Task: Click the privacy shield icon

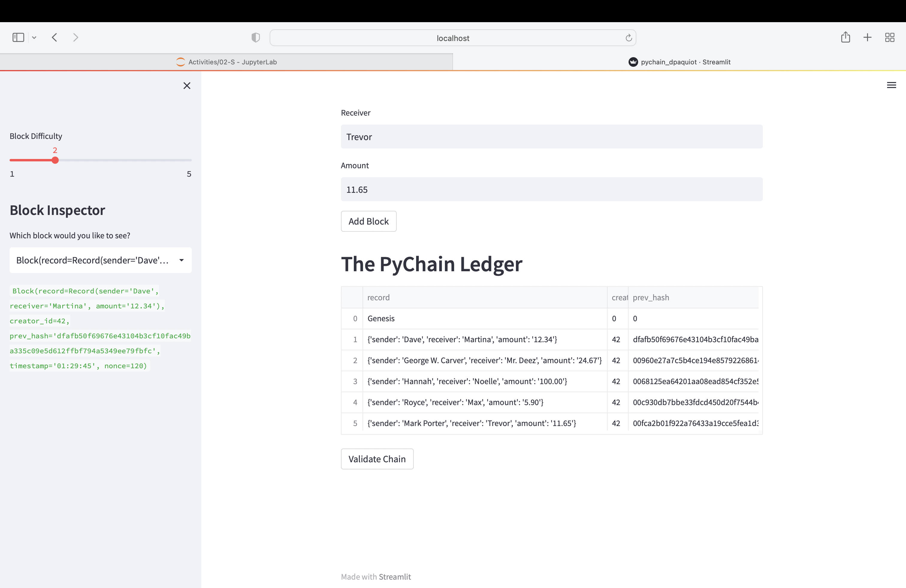Action: click(256, 37)
